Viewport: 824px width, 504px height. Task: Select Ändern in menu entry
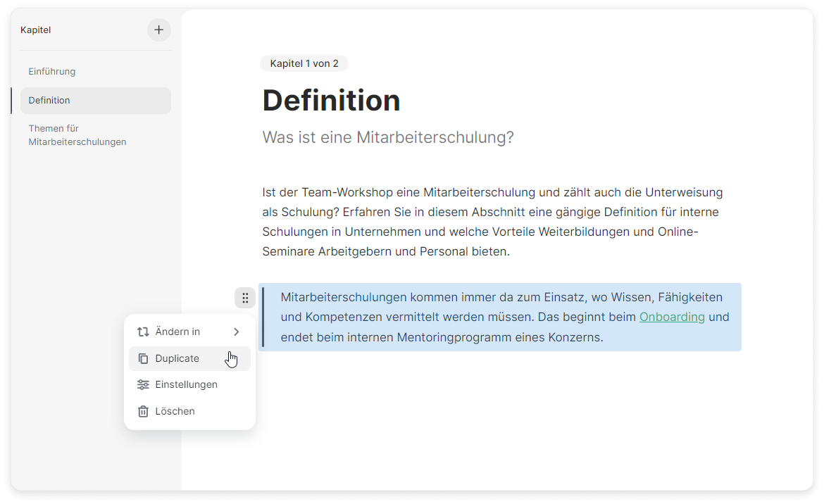click(x=177, y=332)
